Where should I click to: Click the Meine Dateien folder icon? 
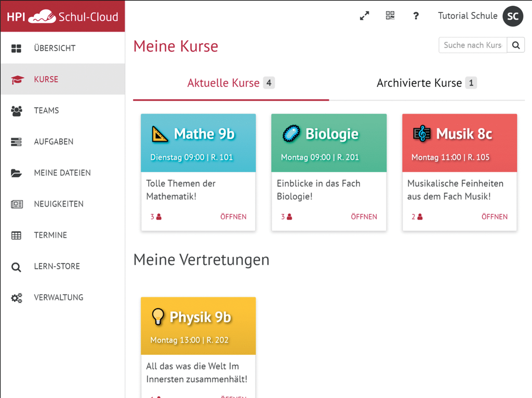[17, 172]
